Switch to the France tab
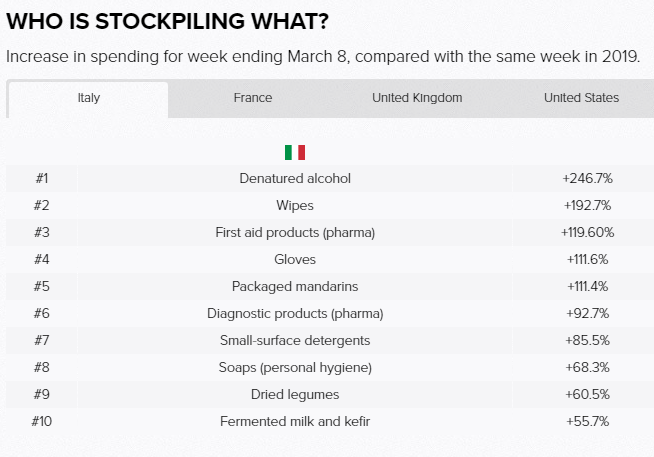The width and height of the screenshot is (654, 457). [252, 98]
